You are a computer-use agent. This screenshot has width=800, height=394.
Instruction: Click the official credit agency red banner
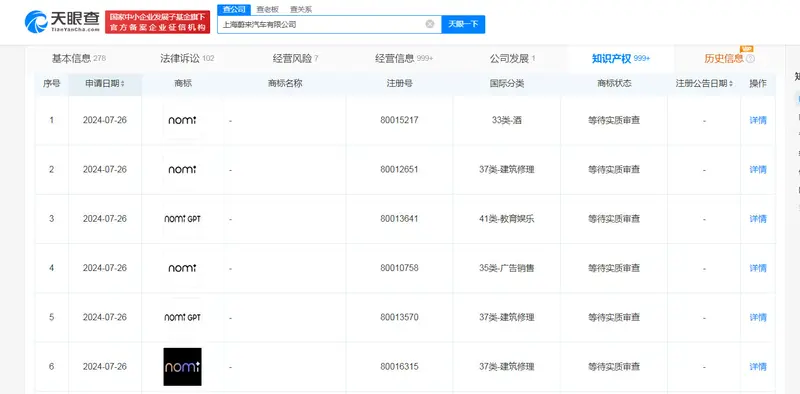pos(158,22)
